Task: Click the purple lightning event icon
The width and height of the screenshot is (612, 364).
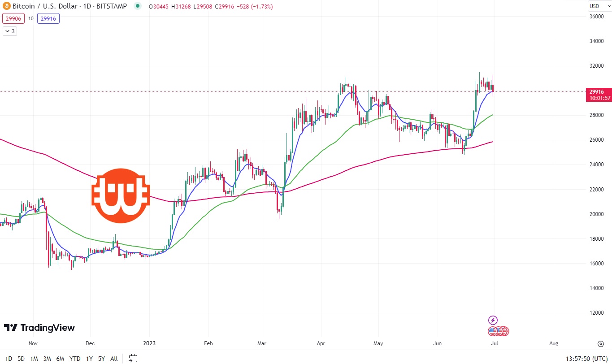Action: click(493, 320)
